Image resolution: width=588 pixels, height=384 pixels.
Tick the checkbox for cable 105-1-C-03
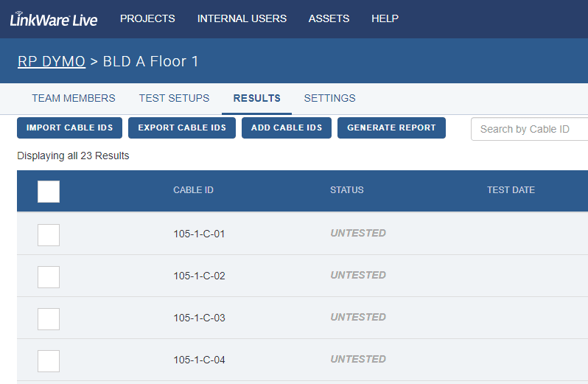click(49, 318)
